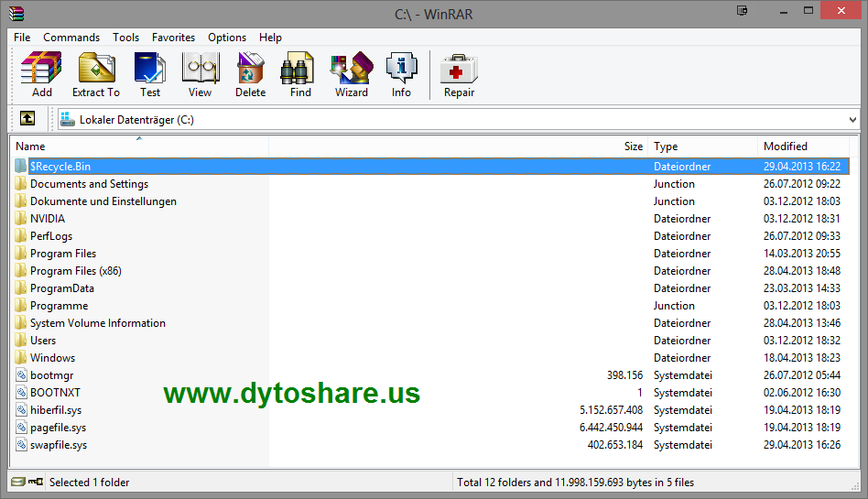
Task: Click the 5.152.657.408 size value
Action: (x=611, y=410)
